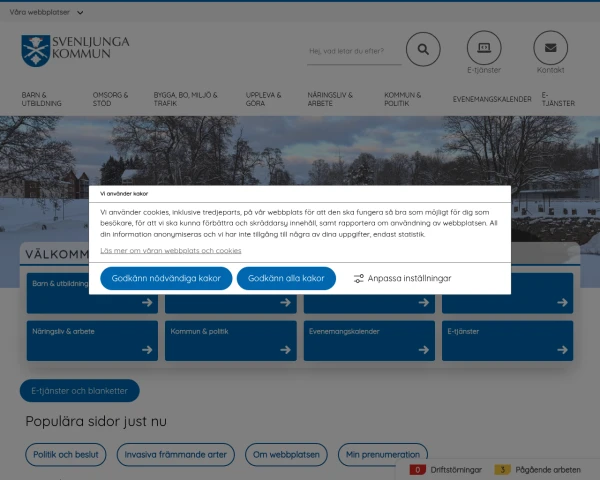Click the arrow on Kommun & politik tile
The height and width of the screenshot is (480, 600).
pos(285,350)
